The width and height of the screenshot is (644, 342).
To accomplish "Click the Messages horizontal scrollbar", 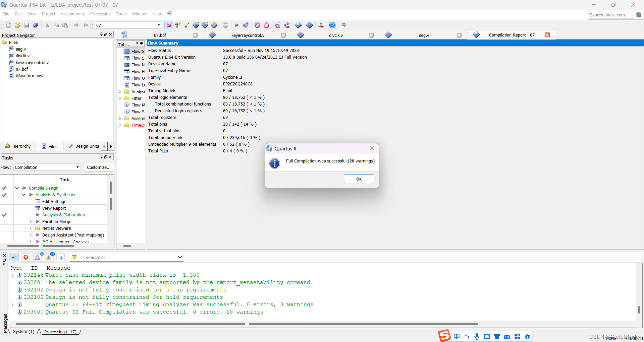I will pyautogui.click(x=247, y=324).
